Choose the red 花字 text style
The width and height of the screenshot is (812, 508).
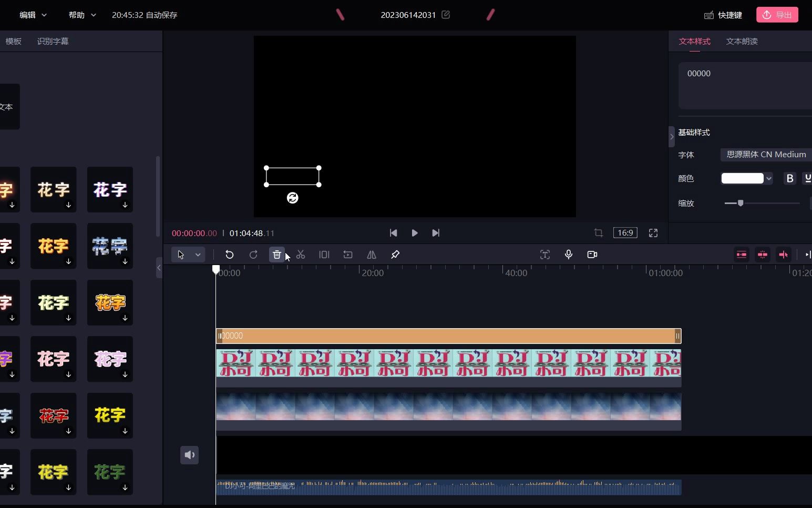(54, 415)
